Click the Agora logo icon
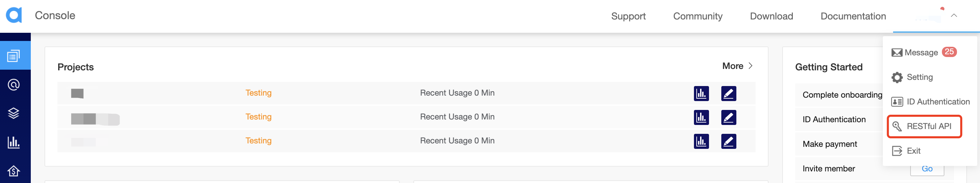This screenshot has height=183, width=980. click(14, 15)
